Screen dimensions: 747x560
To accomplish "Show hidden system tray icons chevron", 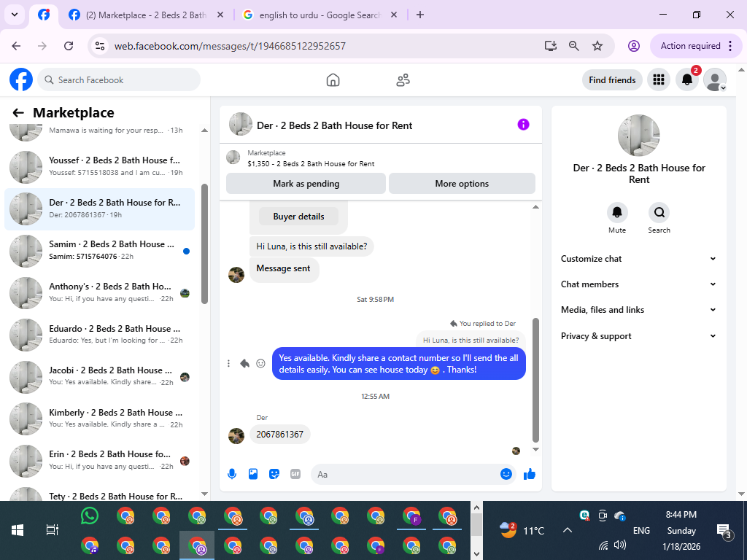I will (x=567, y=530).
